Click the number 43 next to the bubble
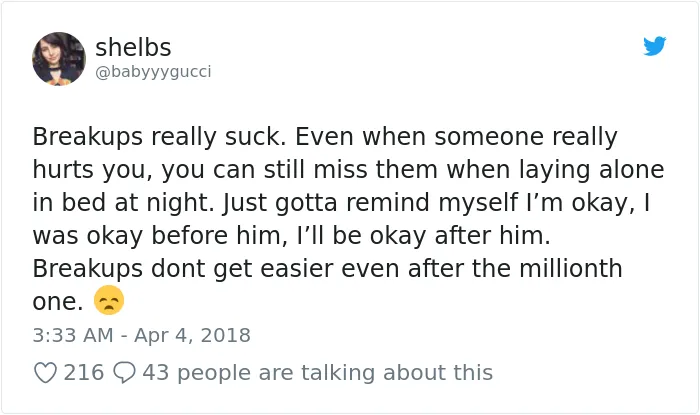700x415 pixels. pos(156,373)
